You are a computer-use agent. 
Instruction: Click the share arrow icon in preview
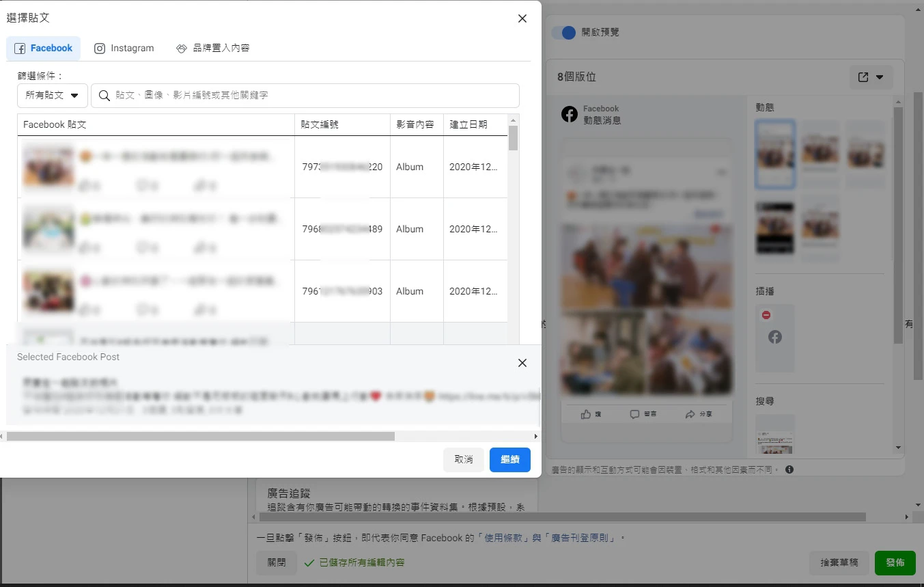point(690,414)
